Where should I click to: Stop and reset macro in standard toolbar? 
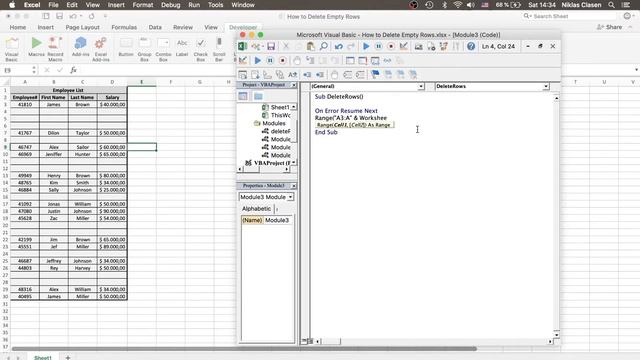(391, 47)
